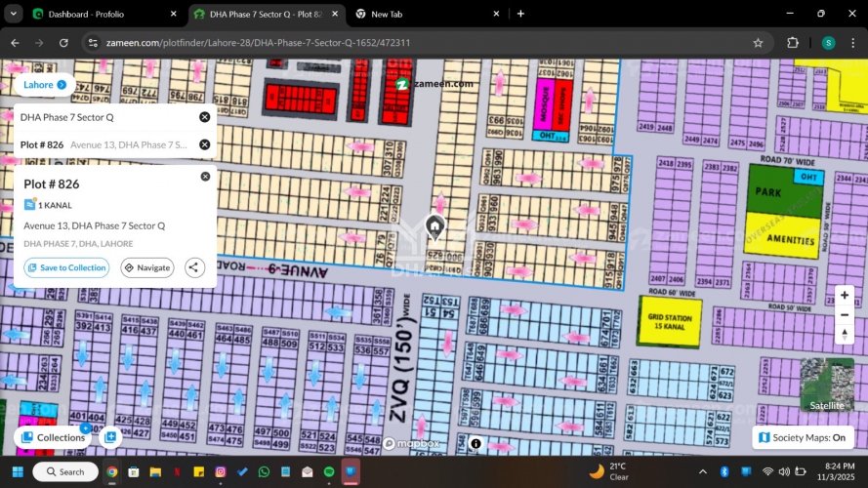The image size is (868, 488).
Task: Zoom out of the map
Action: (x=844, y=314)
